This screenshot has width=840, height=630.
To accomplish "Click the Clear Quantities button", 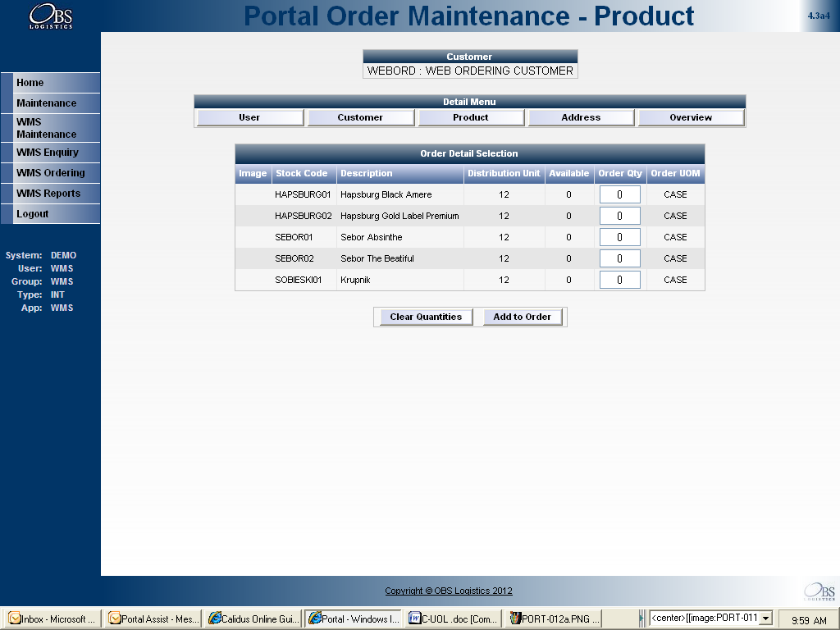I will [x=426, y=317].
